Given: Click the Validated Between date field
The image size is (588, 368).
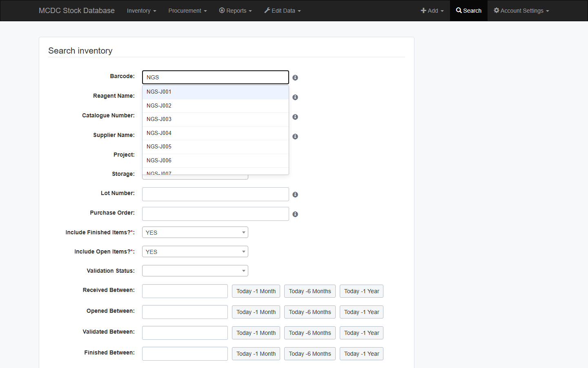Looking at the screenshot, I should (x=185, y=333).
